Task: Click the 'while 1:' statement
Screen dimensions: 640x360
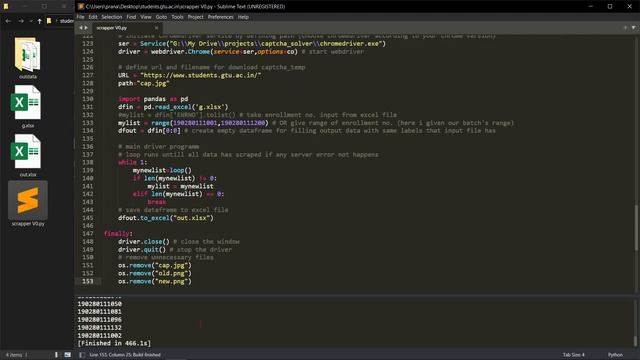Action: [132, 162]
